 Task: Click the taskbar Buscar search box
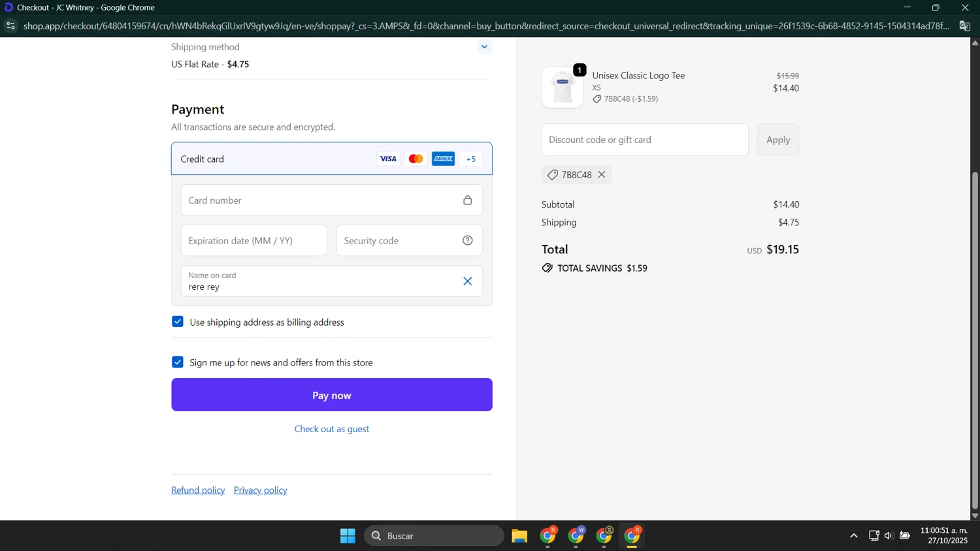pos(434,536)
